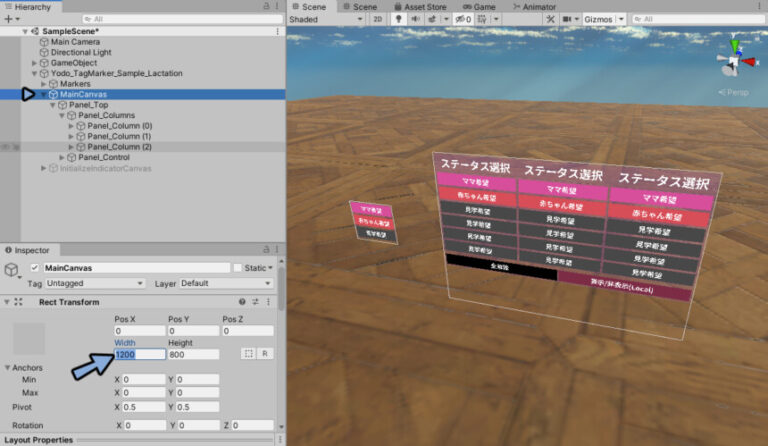
Task: Expand Panel_Column (0) tree arrow
Action: coord(71,126)
